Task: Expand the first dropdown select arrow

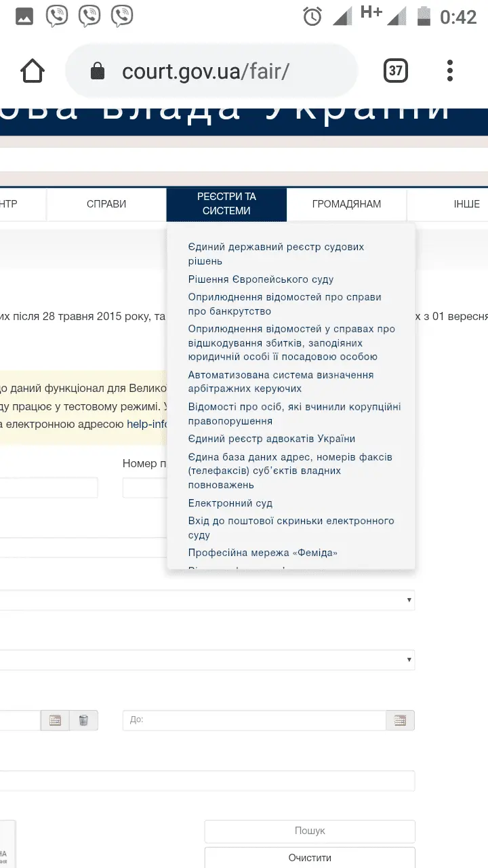Action: pyautogui.click(x=409, y=600)
